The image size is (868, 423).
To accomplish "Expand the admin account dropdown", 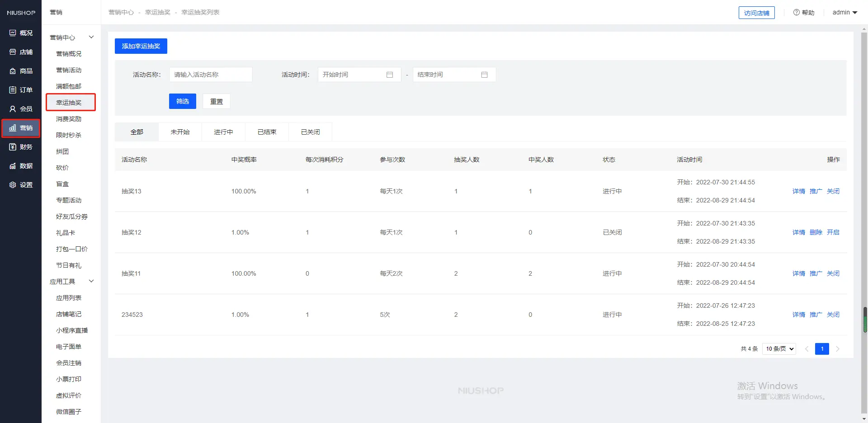I will tap(844, 13).
